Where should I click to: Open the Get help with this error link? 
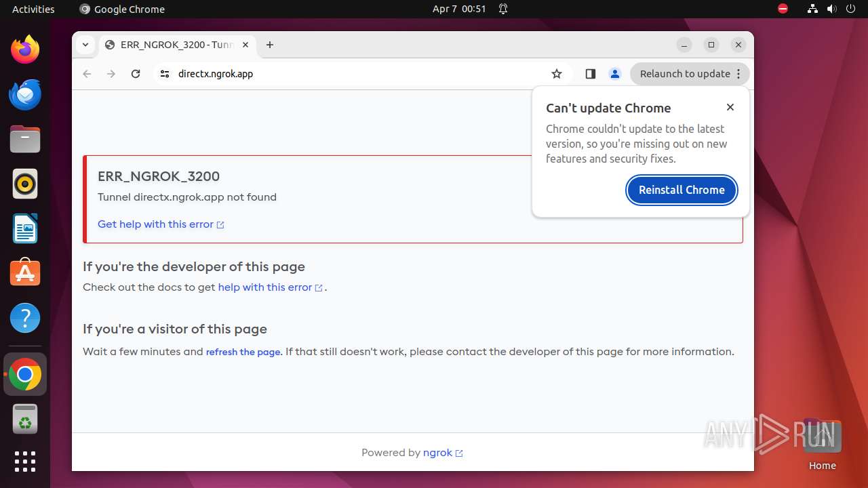point(161,224)
